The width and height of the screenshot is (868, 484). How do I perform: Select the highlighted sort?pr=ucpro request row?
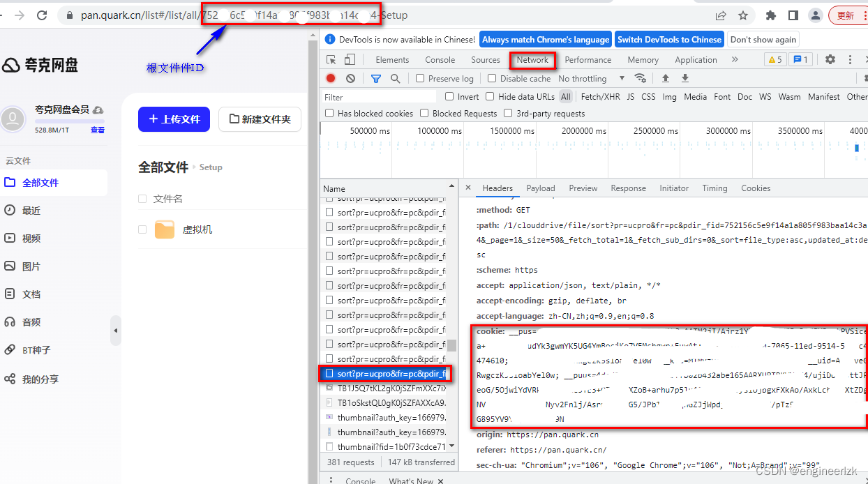click(384, 374)
